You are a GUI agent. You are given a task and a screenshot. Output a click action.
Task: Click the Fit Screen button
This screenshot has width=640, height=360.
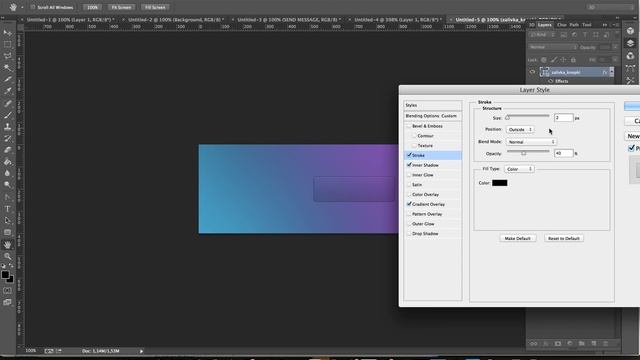click(x=121, y=7)
